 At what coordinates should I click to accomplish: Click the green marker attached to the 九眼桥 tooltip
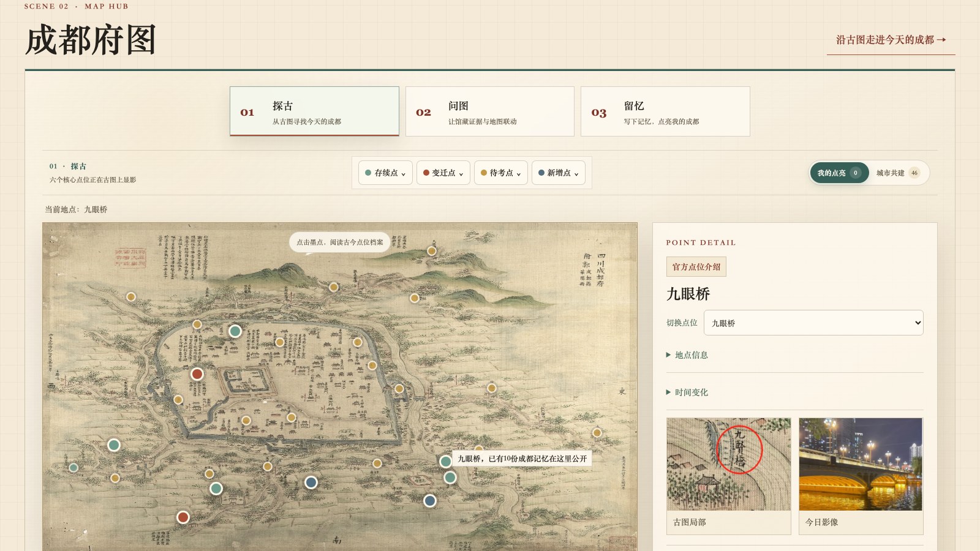click(446, 462)
